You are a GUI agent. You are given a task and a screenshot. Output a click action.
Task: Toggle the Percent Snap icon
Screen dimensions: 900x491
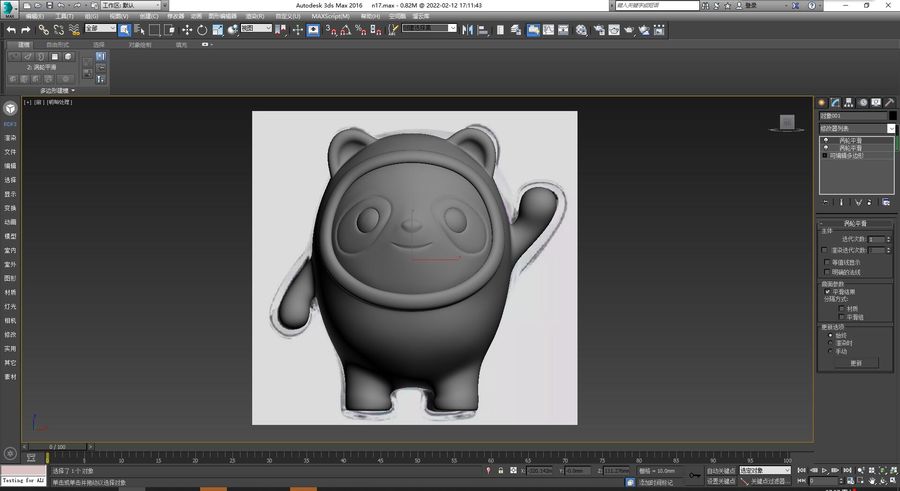[x=360, y=30]
